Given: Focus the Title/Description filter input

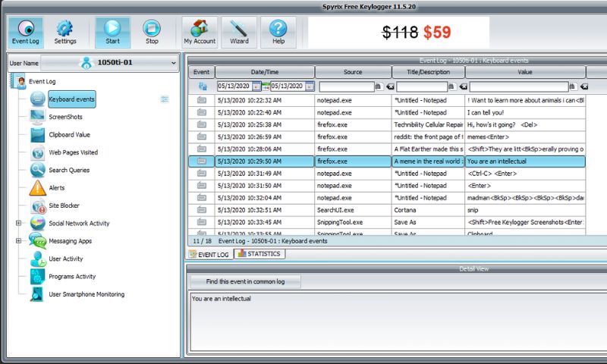Looking at the screenshot, I should [422, 86].
